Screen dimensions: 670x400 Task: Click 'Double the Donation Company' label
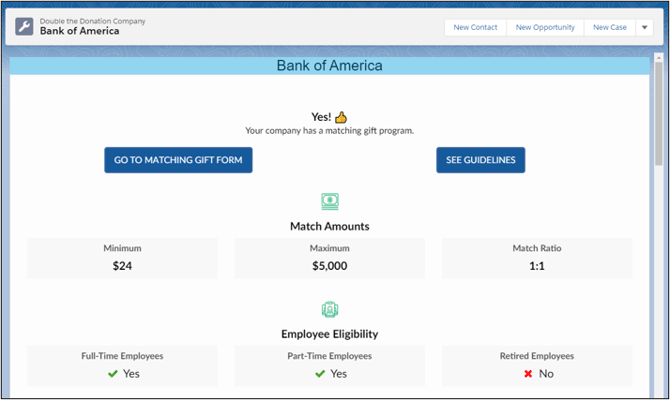pos(92,21)
